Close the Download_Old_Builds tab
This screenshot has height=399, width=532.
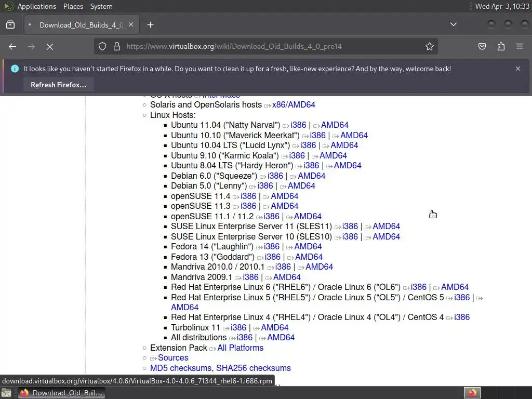(x=131, y=25)
